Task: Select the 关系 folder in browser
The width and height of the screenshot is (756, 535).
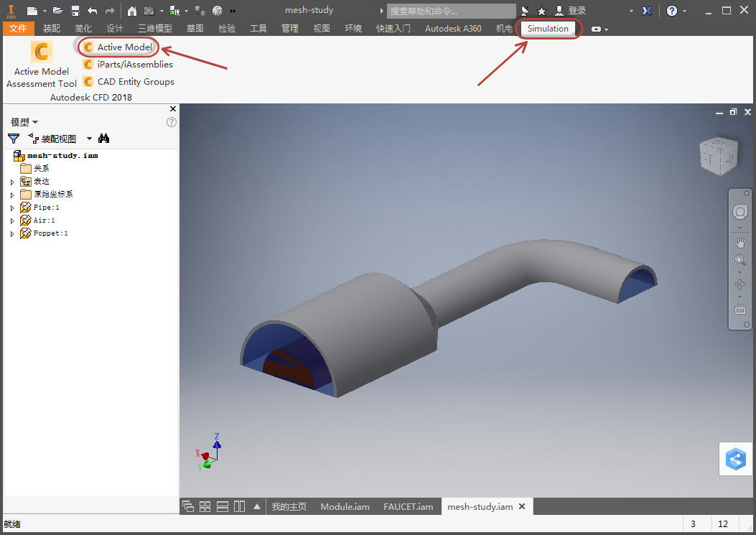Action: (x=34, y=168)
